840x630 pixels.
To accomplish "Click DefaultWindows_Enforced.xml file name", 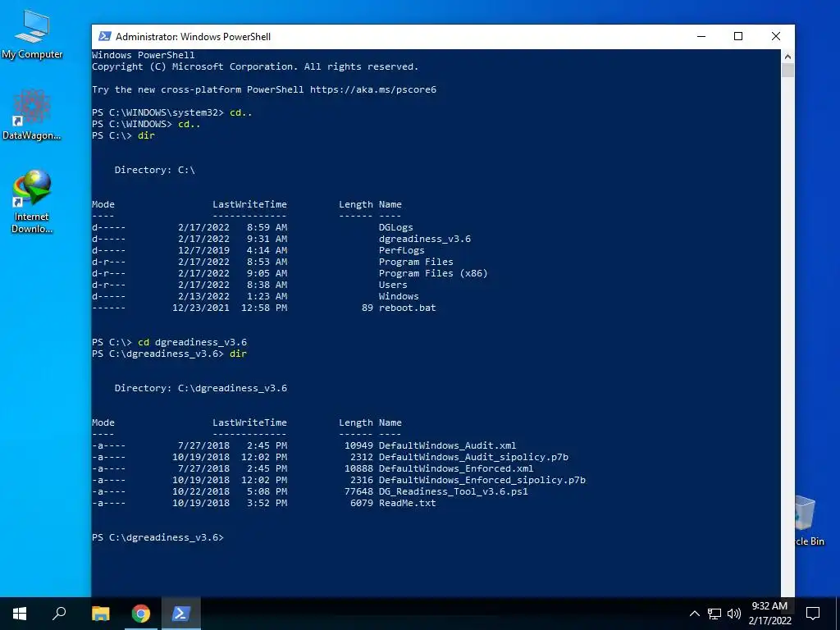I will pyautogui.click(x=456, y=468).
